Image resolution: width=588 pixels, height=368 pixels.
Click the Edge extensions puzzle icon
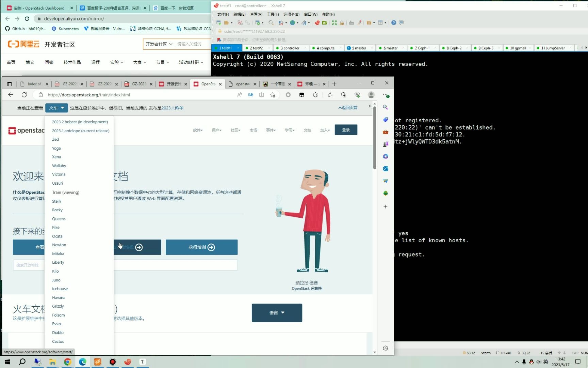coord(315,95)
